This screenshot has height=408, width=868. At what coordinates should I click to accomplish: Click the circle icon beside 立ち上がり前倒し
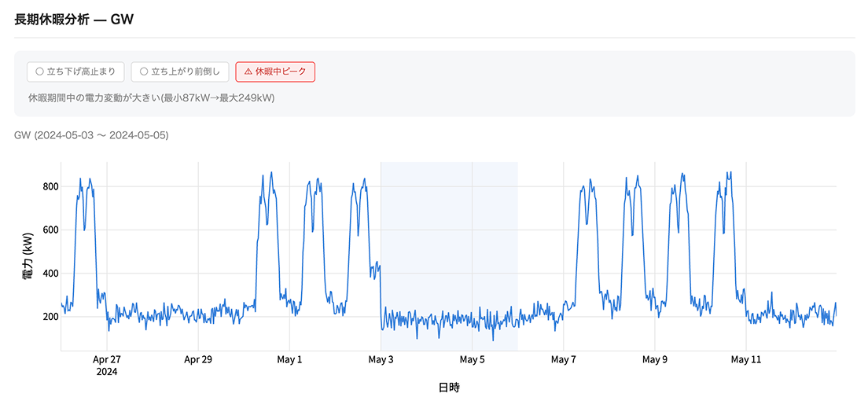click(x=143, y=72)
